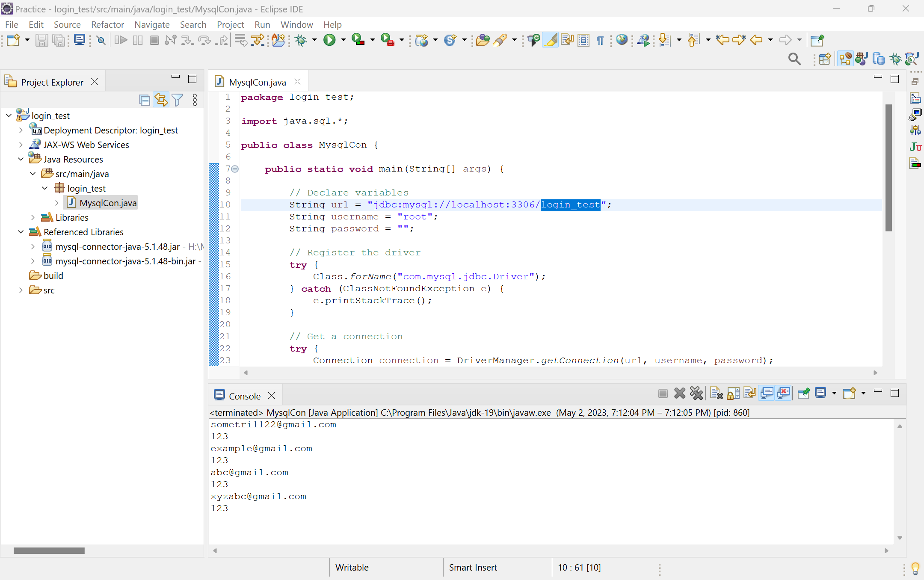Run the program with the green Run button

tap(329, 40)
